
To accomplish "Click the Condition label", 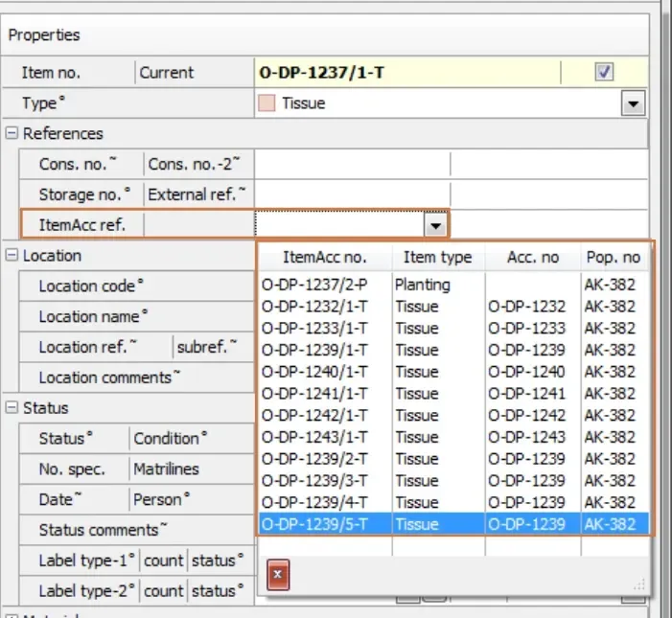I will pyautogui.click(x=170, y=438).
